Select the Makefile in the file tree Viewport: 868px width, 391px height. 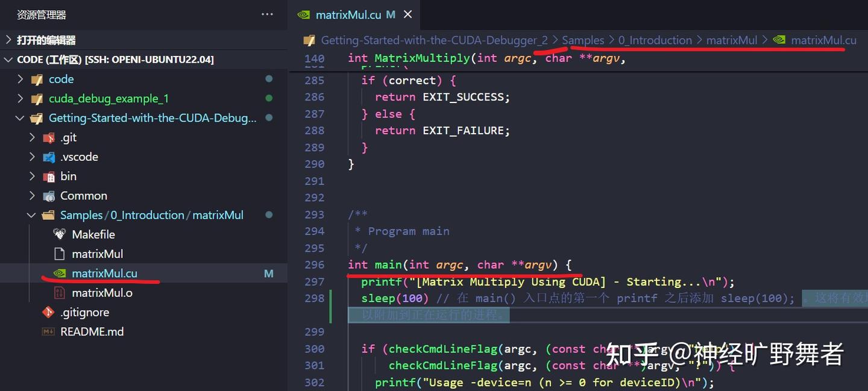(143, 234)
